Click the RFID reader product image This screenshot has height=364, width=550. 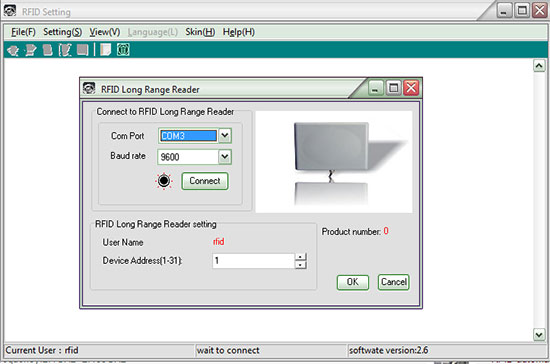334,162
